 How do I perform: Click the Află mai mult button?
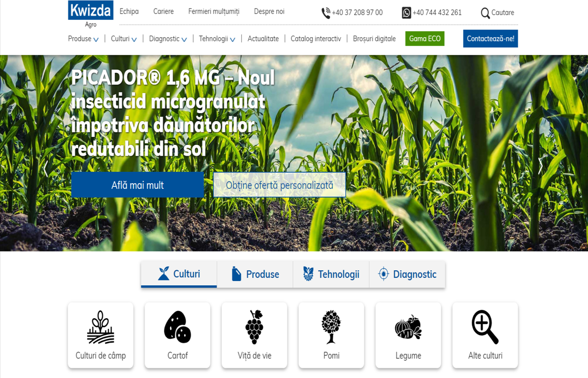point(138,185)
